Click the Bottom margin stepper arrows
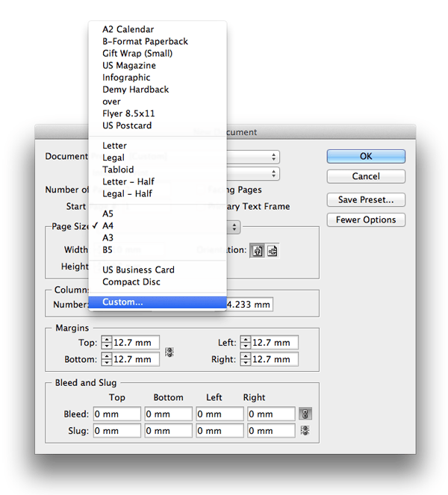448x495 pixels. click(x=107, y=359)
